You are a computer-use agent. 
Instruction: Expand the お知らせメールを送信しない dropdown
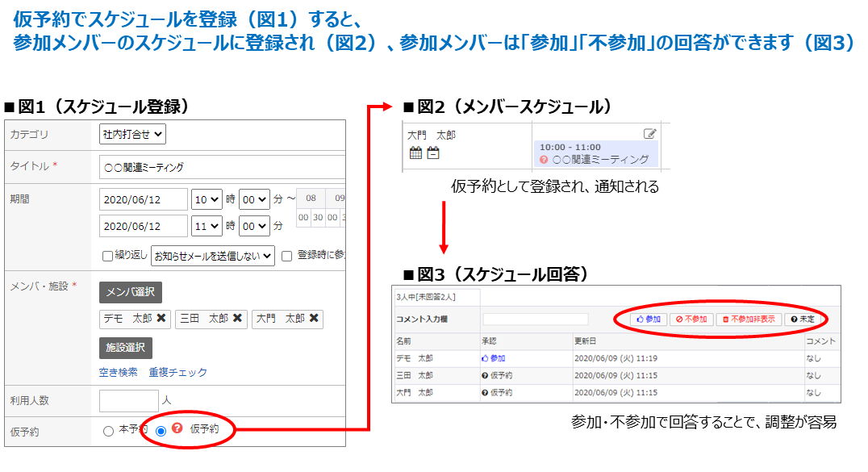213,256
